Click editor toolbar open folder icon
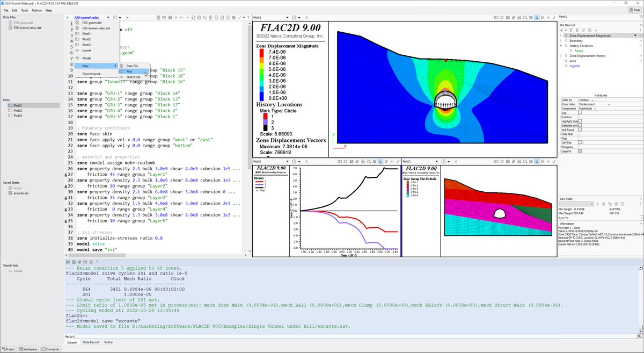This screenshot has width=644, height=353. tap(164, 18)
